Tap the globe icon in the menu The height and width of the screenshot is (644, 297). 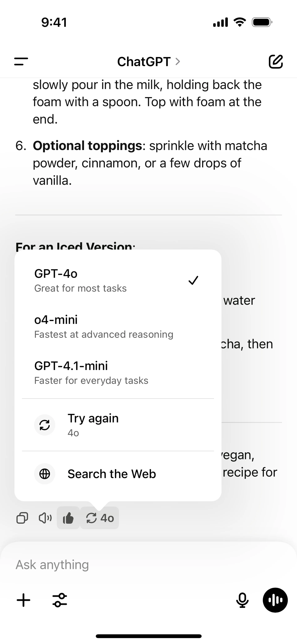tap(45, 474)
